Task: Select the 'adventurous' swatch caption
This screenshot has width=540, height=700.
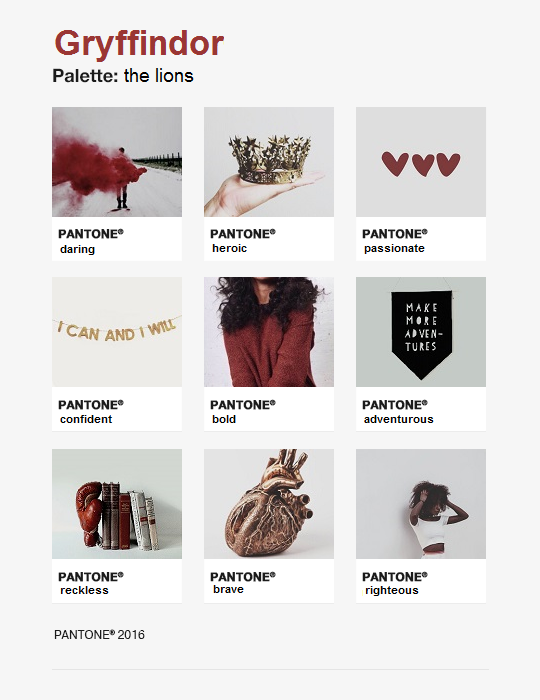Action: tap(399, 419)
